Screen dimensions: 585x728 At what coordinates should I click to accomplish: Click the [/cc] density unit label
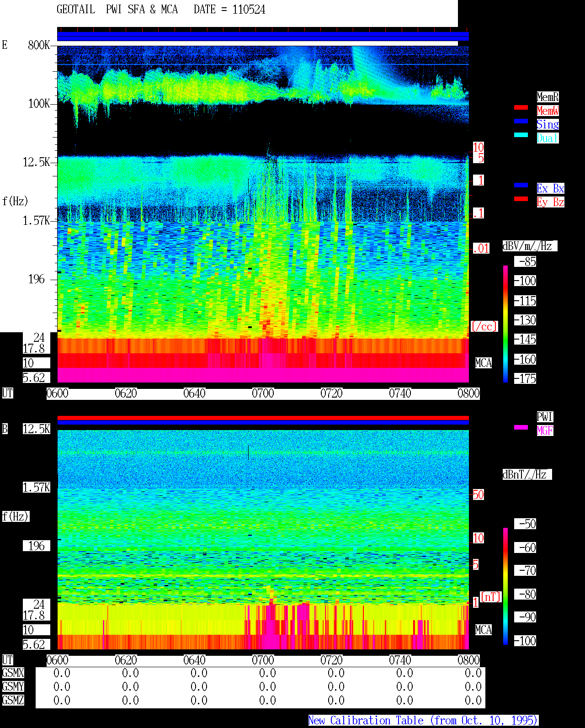(484, 326)
